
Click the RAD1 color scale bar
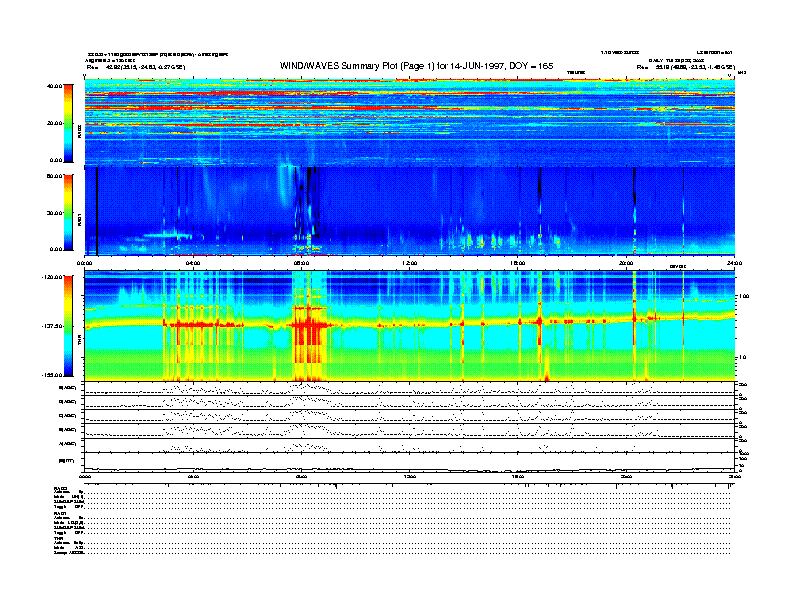click(68, 213)
